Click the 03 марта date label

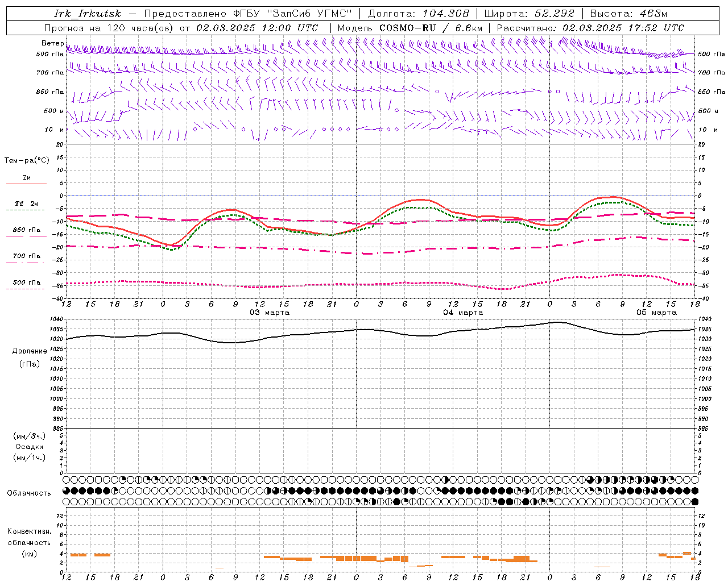click(x=270, y=313)
